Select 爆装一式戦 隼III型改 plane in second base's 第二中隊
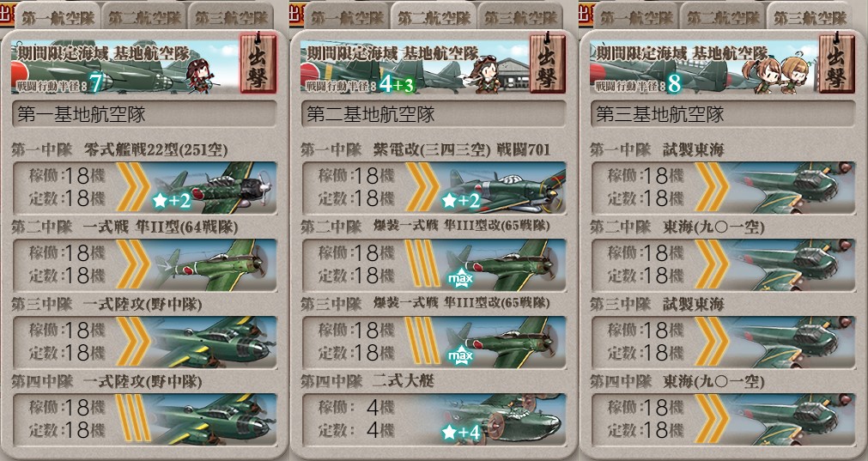The height and width of the screenshot is (461, 868). point(504,264)
